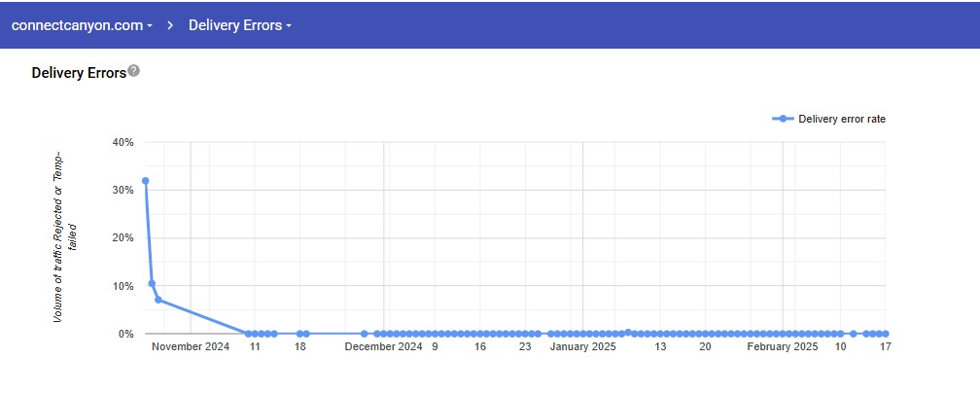Click the blue legend marker for Delivery error rate
The width and height of the screenshot is (980, 395).
click(783, 119)
